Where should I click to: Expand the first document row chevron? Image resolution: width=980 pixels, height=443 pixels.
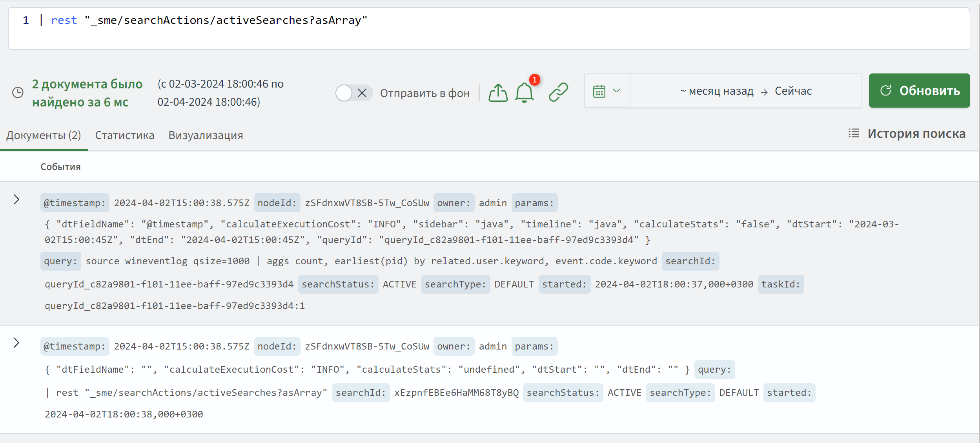point(16,200)
